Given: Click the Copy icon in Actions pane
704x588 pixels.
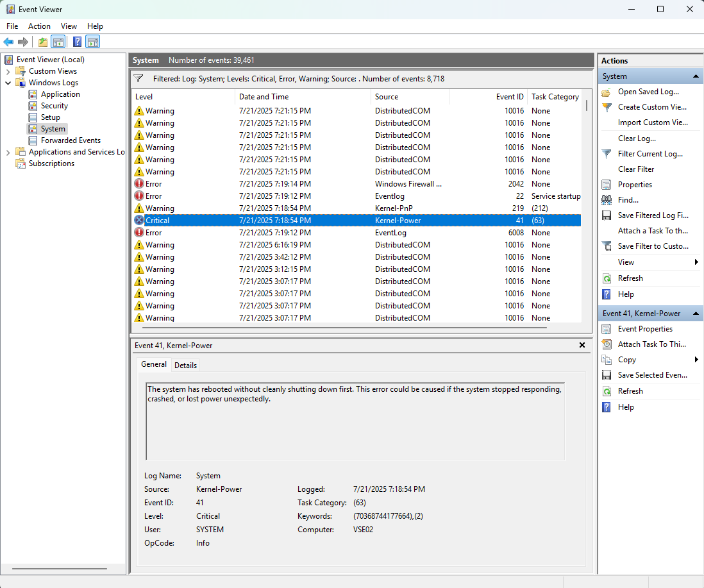Looking at the screenshot, I should [607, 360].
